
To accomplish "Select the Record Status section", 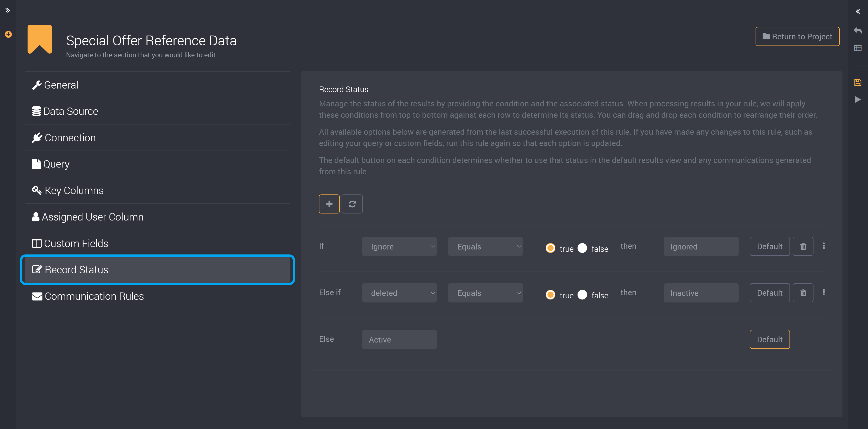I will pyautogui.click(x=157, y=270).
